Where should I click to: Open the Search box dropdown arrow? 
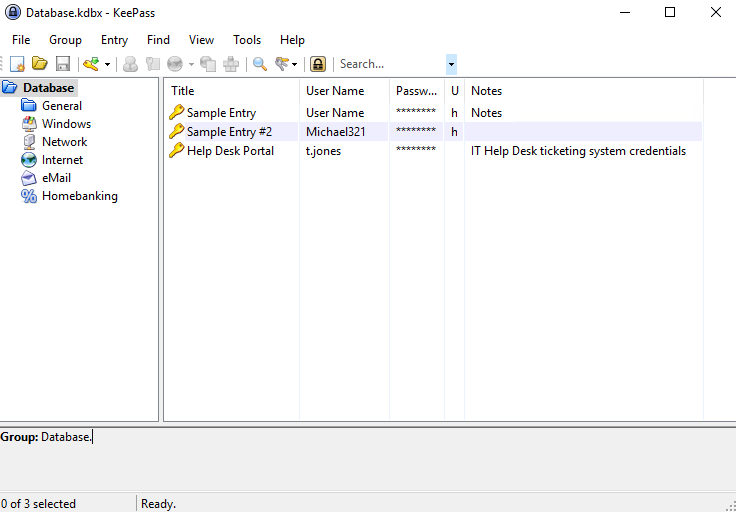(451, 64)
